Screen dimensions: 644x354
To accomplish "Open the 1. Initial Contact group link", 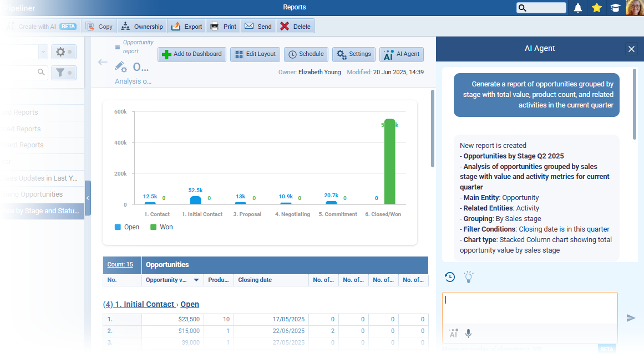I will [x=144, y=304].
